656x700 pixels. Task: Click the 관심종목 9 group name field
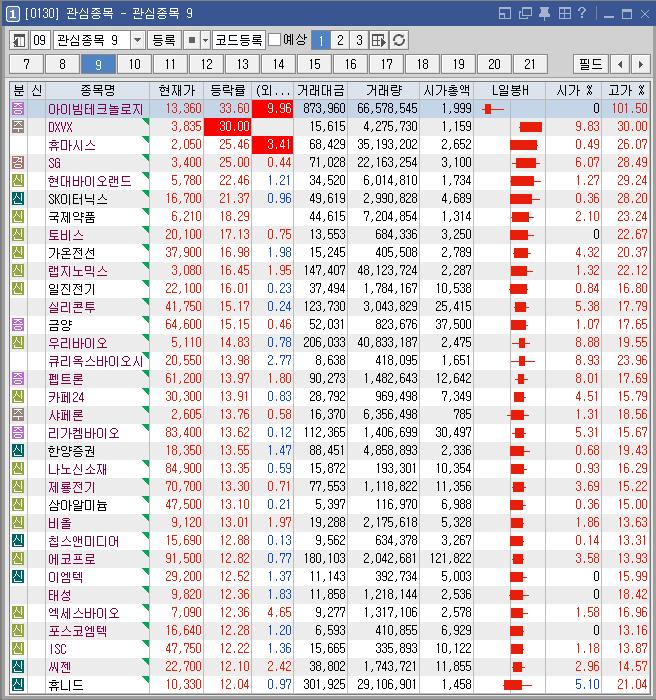coord(92,41)
